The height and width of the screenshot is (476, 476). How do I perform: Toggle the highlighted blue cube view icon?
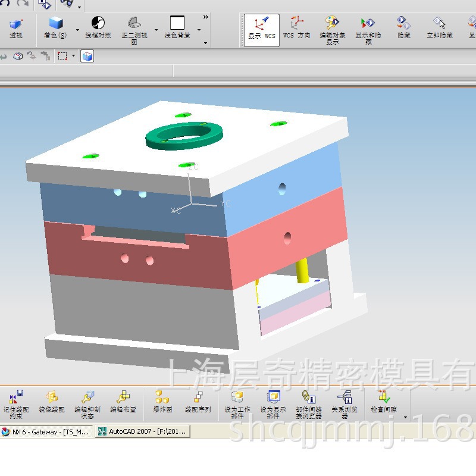87,56
